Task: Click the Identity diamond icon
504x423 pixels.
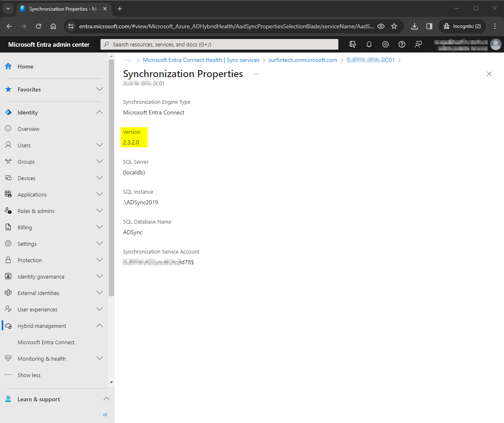Action: click(8, 112)
